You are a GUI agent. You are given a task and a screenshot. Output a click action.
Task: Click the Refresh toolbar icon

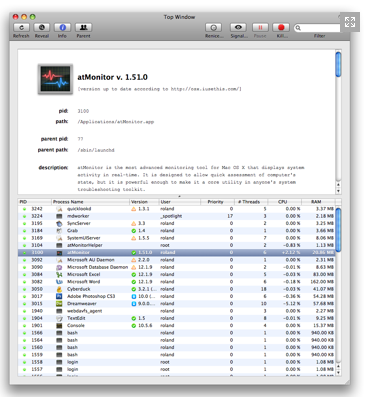(21, 27)
